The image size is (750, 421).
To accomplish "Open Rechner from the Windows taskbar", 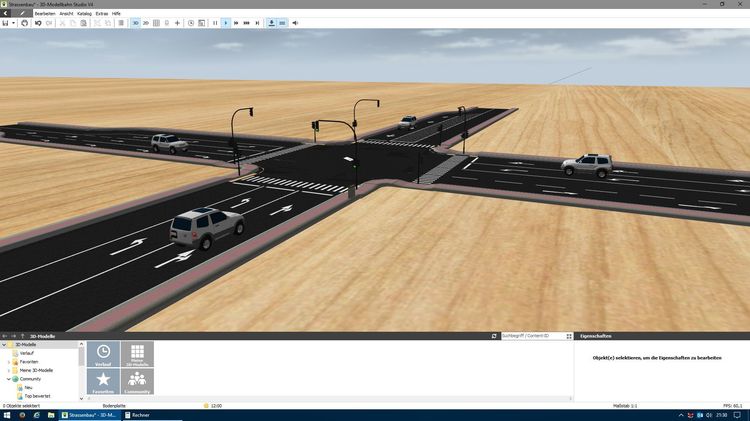I will tap(141, 414).
